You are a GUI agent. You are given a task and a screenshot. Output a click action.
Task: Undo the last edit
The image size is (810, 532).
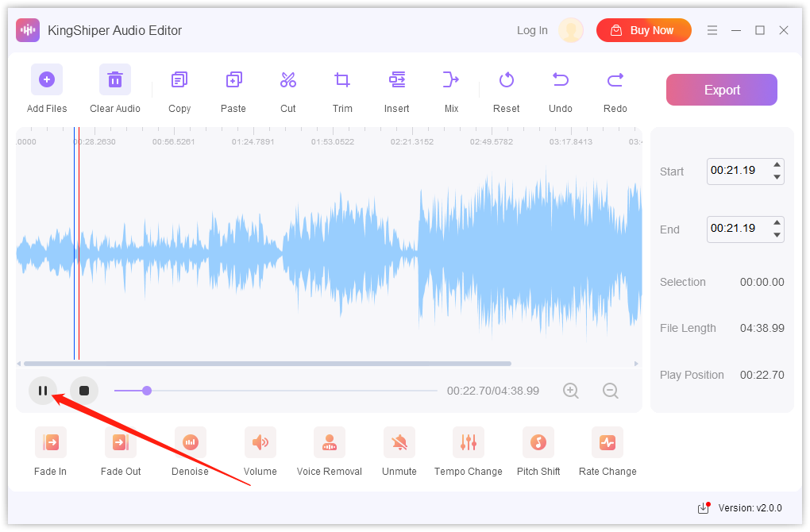coord(561,80)
